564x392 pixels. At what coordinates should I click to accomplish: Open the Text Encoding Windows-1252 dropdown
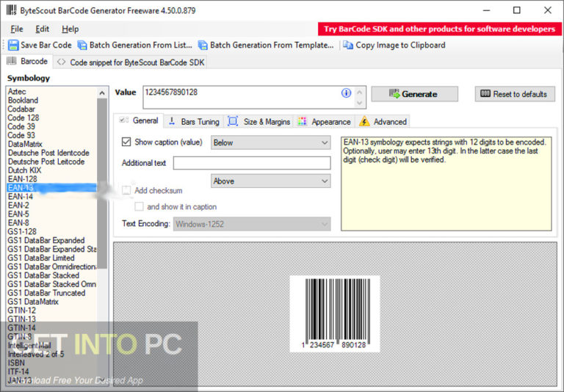coord(252,224)
